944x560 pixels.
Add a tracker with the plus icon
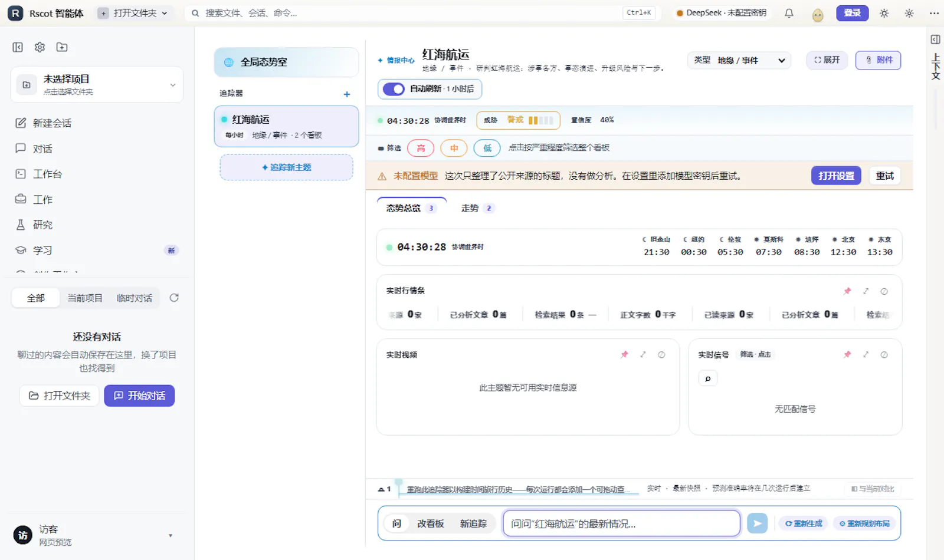click(x=347, y=94)
